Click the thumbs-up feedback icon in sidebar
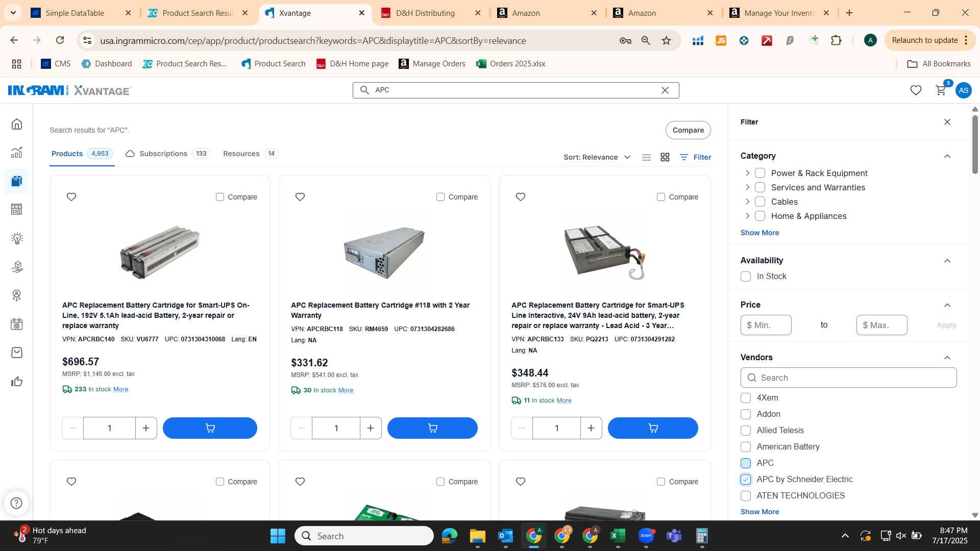The width and height of the screenshot is (980, 551). pos(17,381)
